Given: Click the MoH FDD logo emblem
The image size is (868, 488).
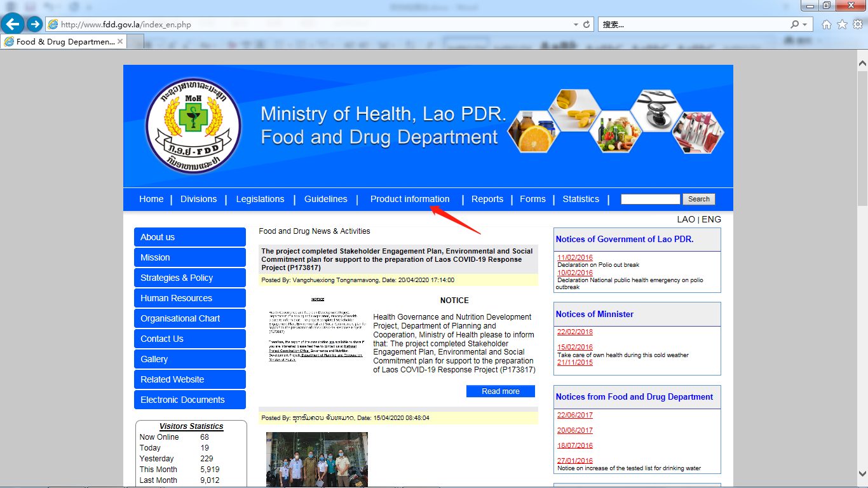Looking at the screenshot, I should pos(193,126).
